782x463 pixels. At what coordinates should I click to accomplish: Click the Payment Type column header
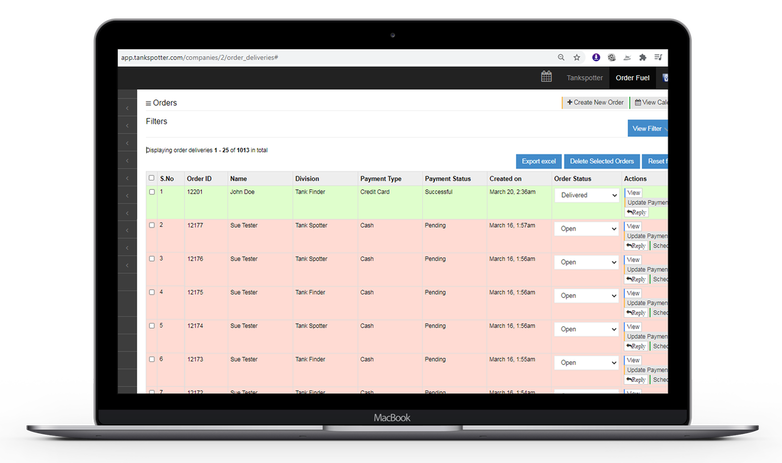point(381,179)
